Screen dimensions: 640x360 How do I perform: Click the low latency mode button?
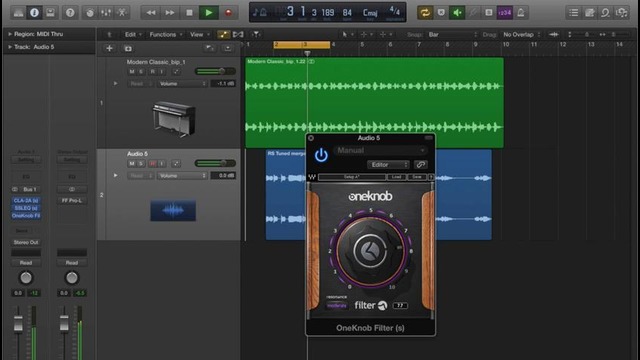tap(489, 13)
